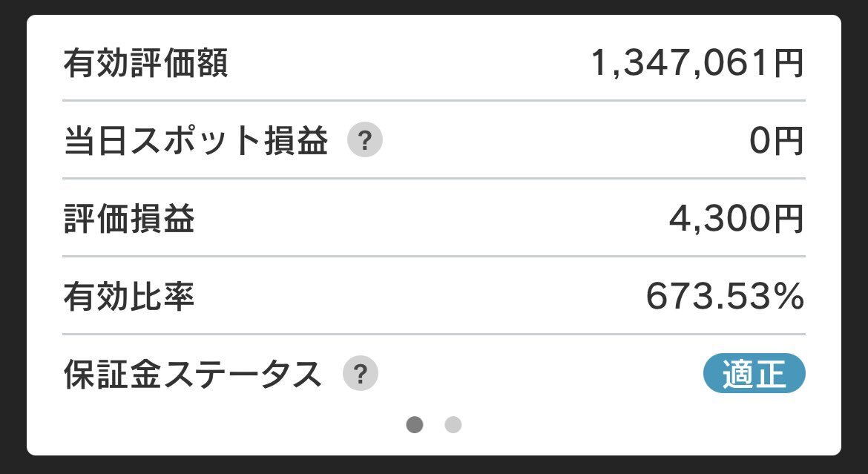868x474 pixels.
Task: Open help icon beside 当日スポット損益
Action: pyautogui.click(x=365, y=140)
